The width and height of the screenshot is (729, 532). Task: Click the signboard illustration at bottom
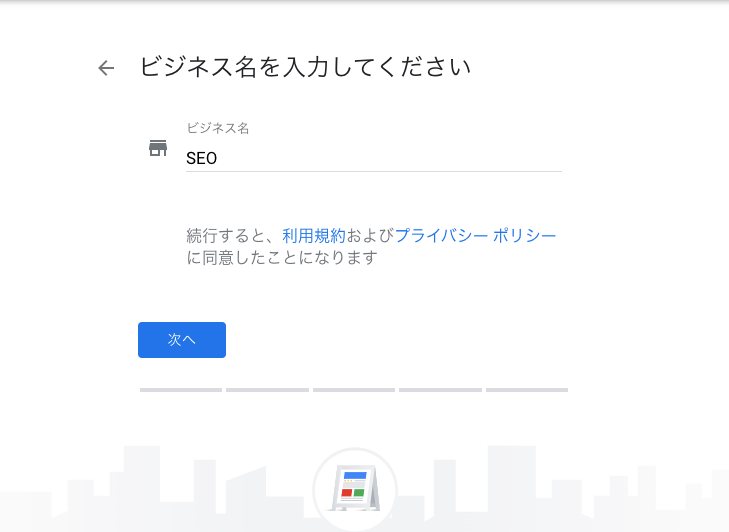pyautogui.click(x=355, y=488)
